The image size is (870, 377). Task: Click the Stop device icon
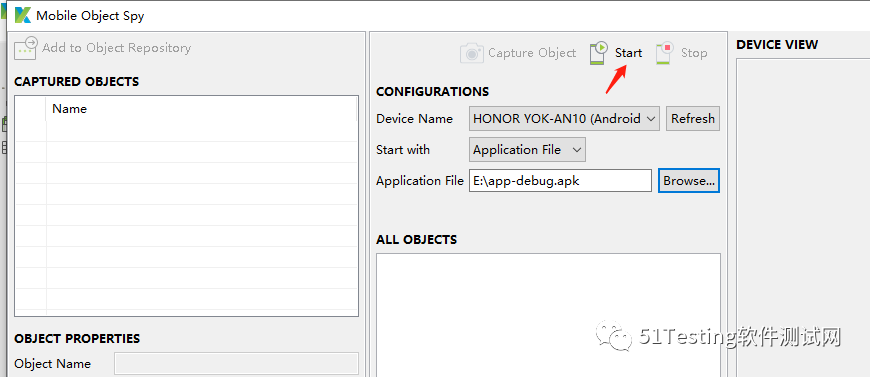coord(665,53)
